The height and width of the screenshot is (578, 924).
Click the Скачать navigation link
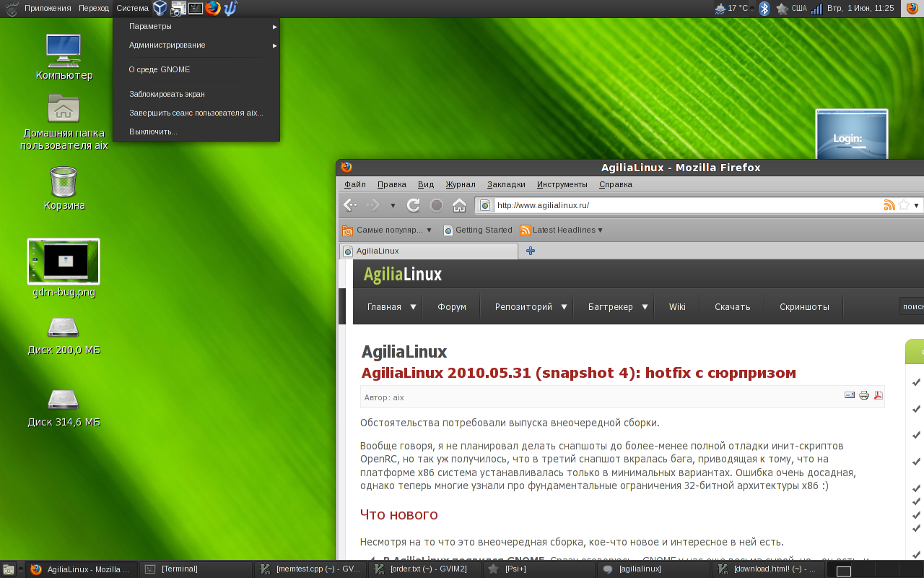(x=732, y=307)
